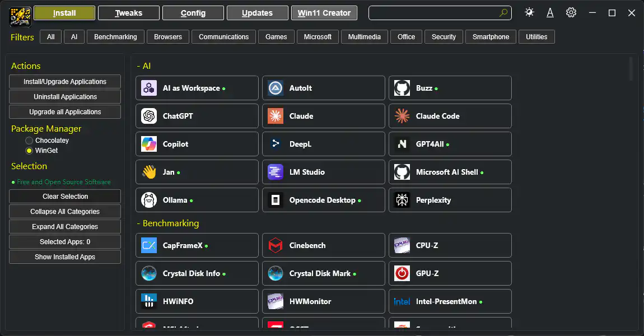Click the AutoIt app icon

click(x=275, y=88)
